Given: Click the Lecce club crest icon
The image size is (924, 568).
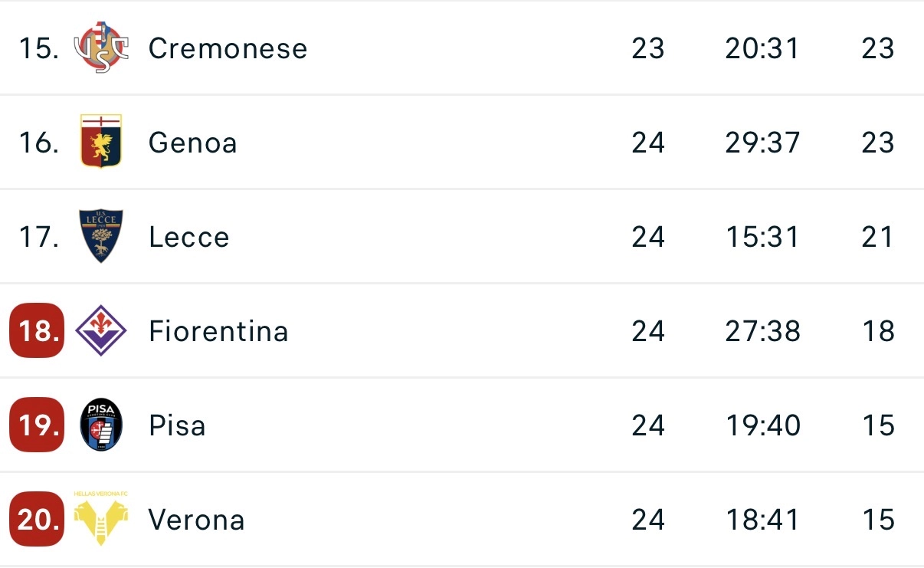Looking at the screenshot, I should click(x=101, y=236).
